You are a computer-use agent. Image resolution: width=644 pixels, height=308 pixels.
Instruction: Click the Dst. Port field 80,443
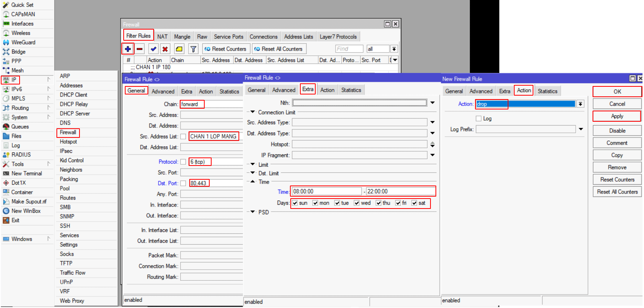click(216, 183)
